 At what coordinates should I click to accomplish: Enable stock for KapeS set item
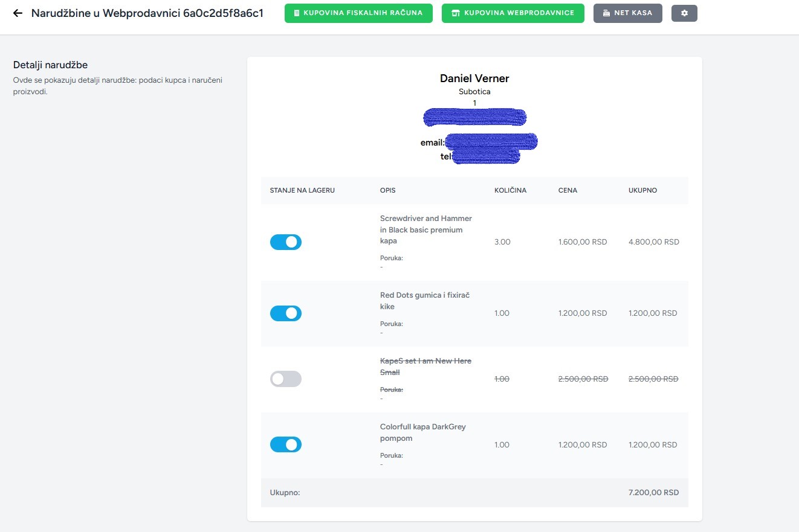286,379
